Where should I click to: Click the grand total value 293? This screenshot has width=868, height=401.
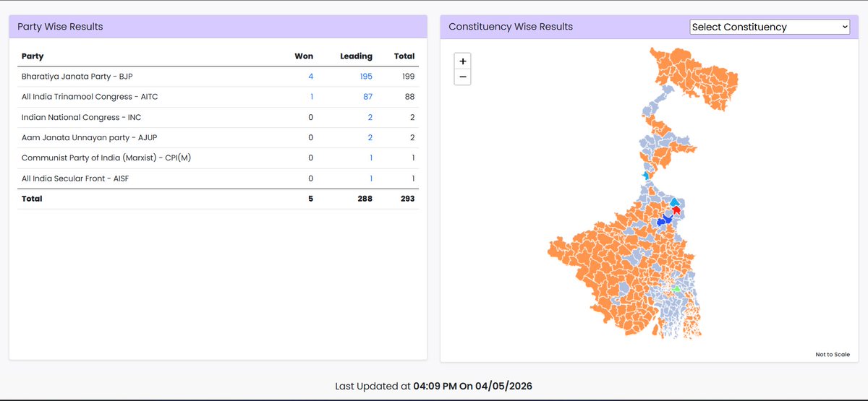point(408,199)
